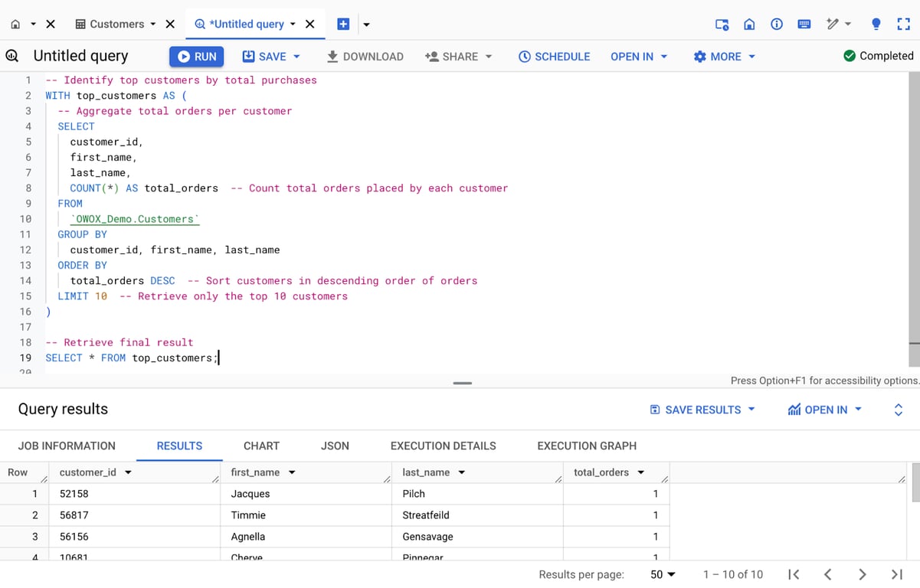Screen dimensions: 920x588
Task: Expand the magic pen dropdown arrow
Action: [848, 24]
